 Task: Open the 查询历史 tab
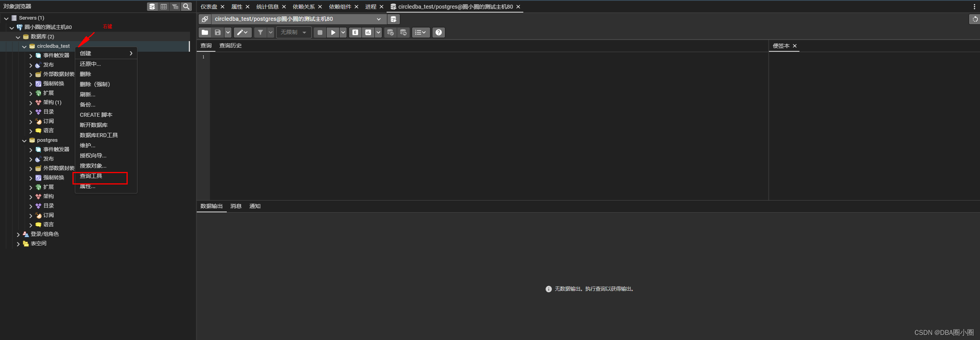click(230, 46)
